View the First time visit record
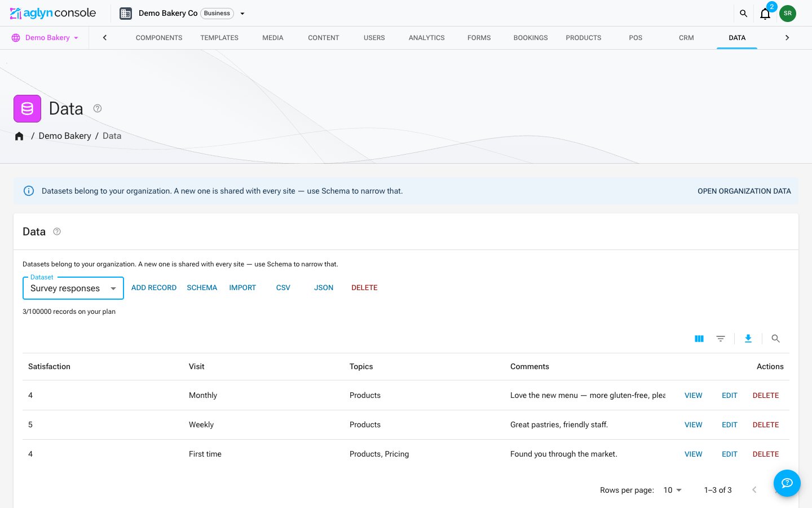Screen dimensions: 812x508 point(694,454)
